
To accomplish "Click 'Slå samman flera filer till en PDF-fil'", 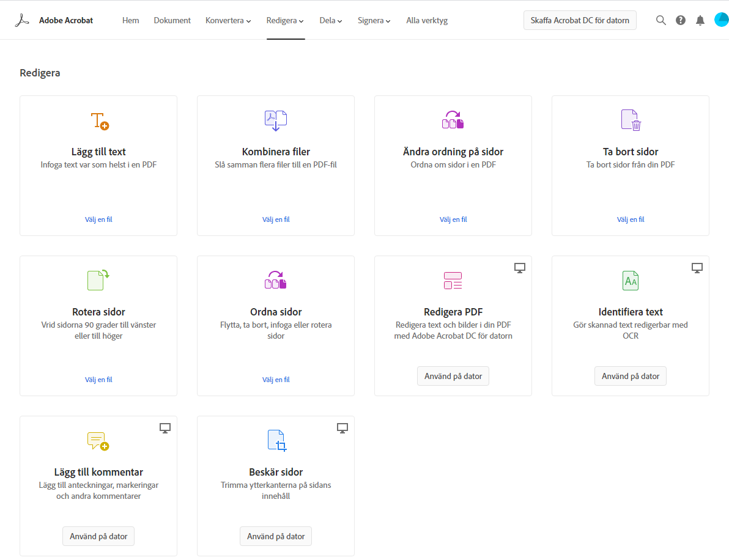I will click(x=276, y=165).
